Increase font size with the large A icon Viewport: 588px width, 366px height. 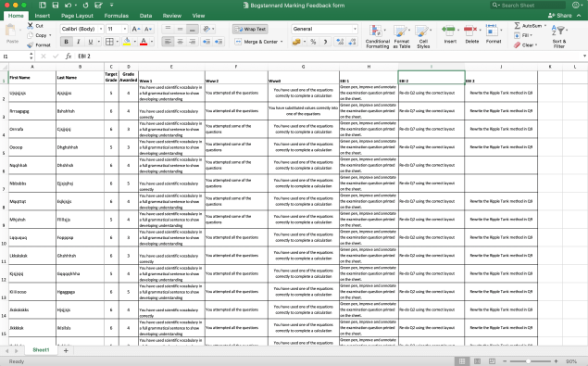pos(136,29)
